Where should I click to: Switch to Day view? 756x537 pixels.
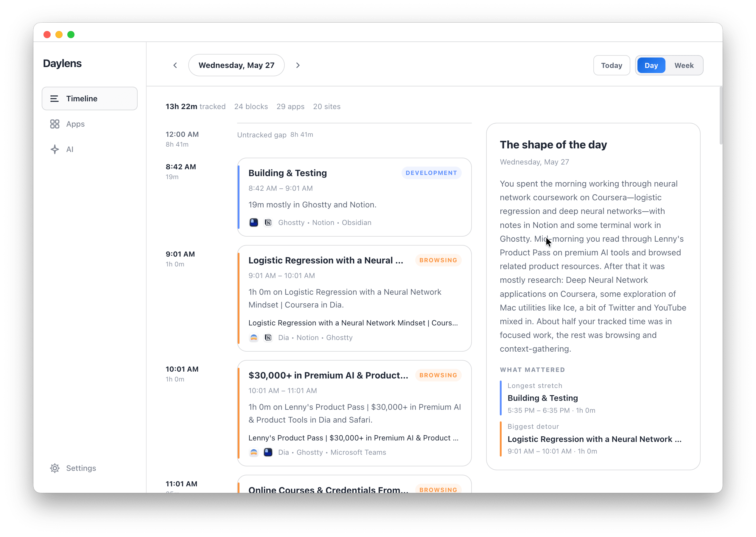click(x=651, y=66)
